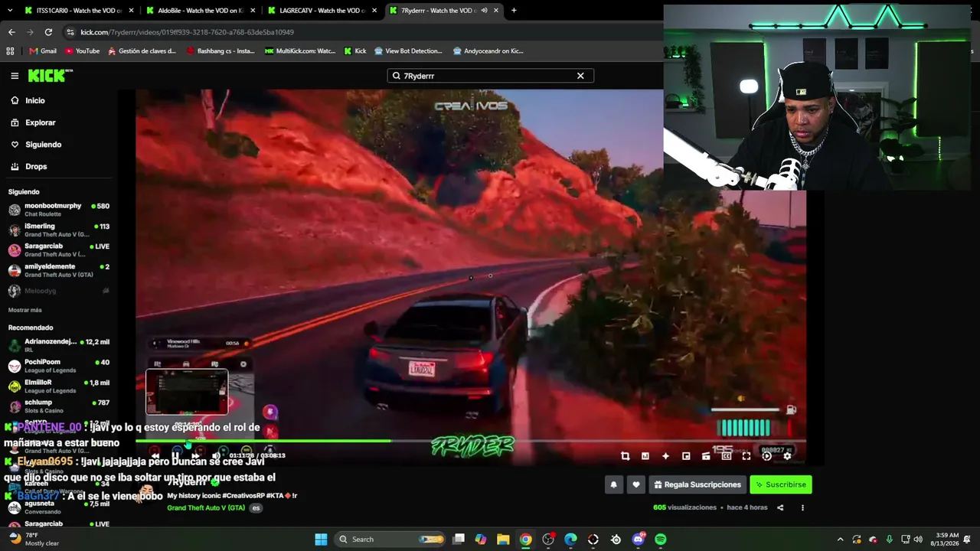Screen dimensions: 980x551
Task: Open schlump's recommended channel
Action: coord(59,406)
